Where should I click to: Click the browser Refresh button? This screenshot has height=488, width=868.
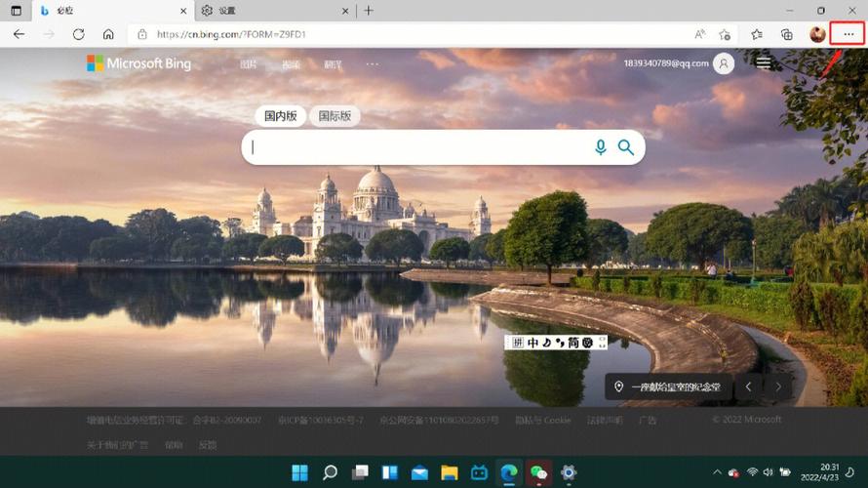pyautogui.click(x=78, y=34)
